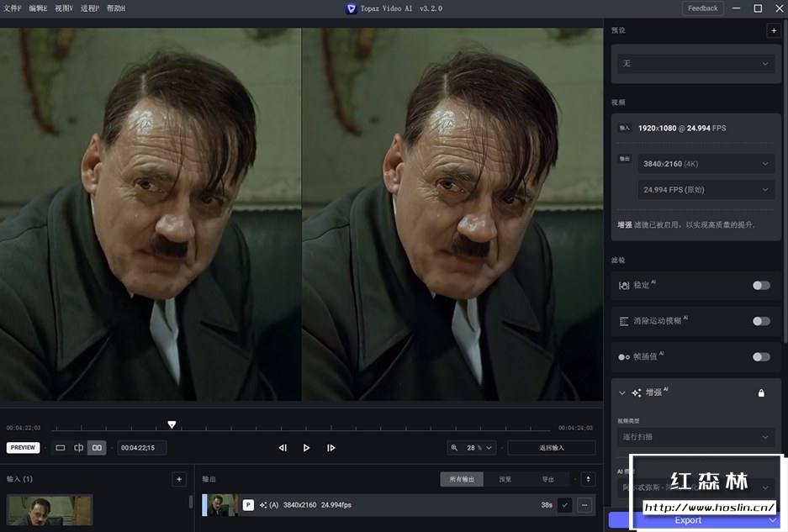Open the 视图V menu

pyautogui.click(x=64, y=8)
